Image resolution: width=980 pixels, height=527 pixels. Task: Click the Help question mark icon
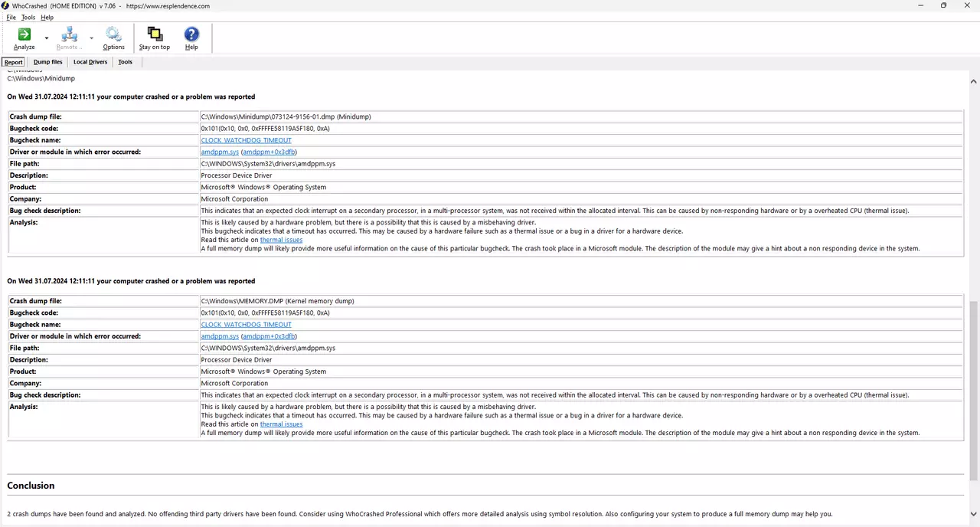click(191, 34)
